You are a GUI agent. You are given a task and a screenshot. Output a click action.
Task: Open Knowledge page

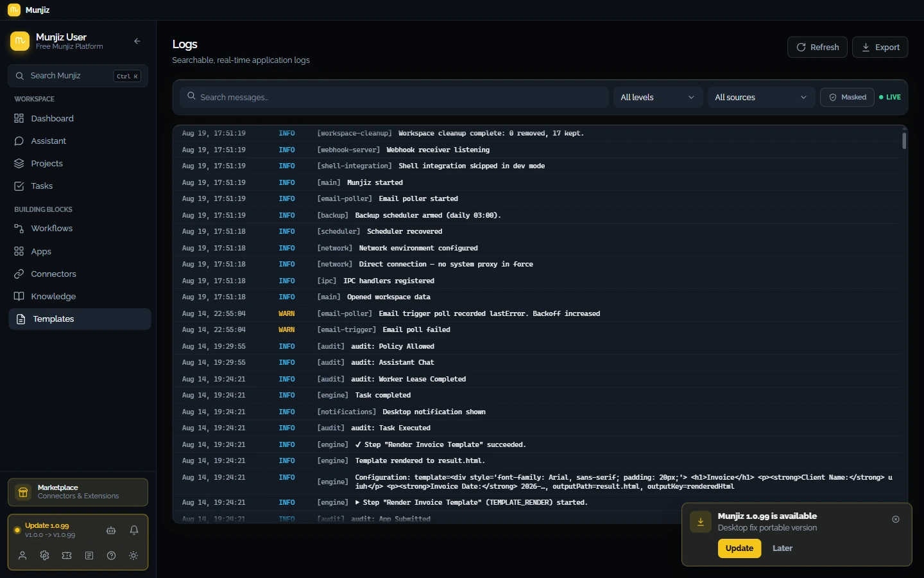pyautogui.click(x=79, y=296)
